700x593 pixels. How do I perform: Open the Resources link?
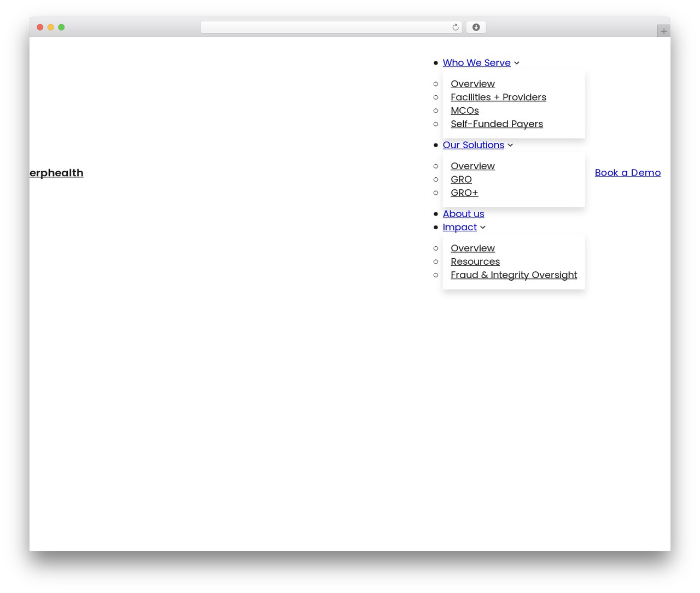(x=475, y=261)
